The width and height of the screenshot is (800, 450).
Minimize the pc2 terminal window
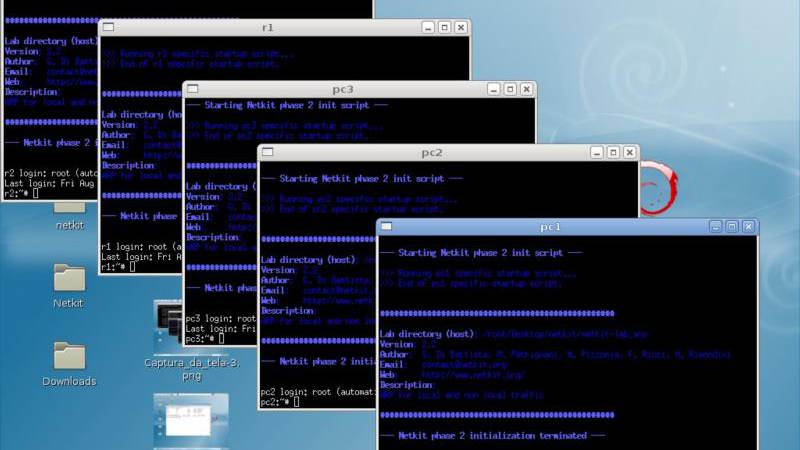coord(595,152)
